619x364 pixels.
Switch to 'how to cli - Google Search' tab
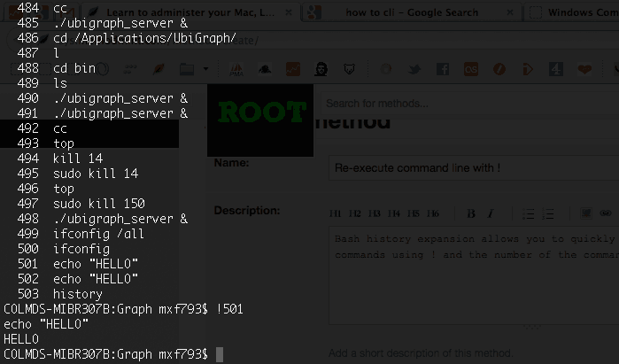coord(412,12)
